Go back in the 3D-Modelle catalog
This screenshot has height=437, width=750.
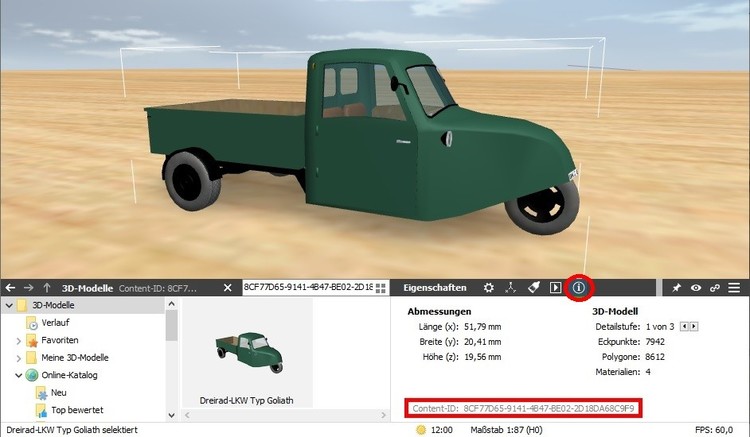[11, 288]
